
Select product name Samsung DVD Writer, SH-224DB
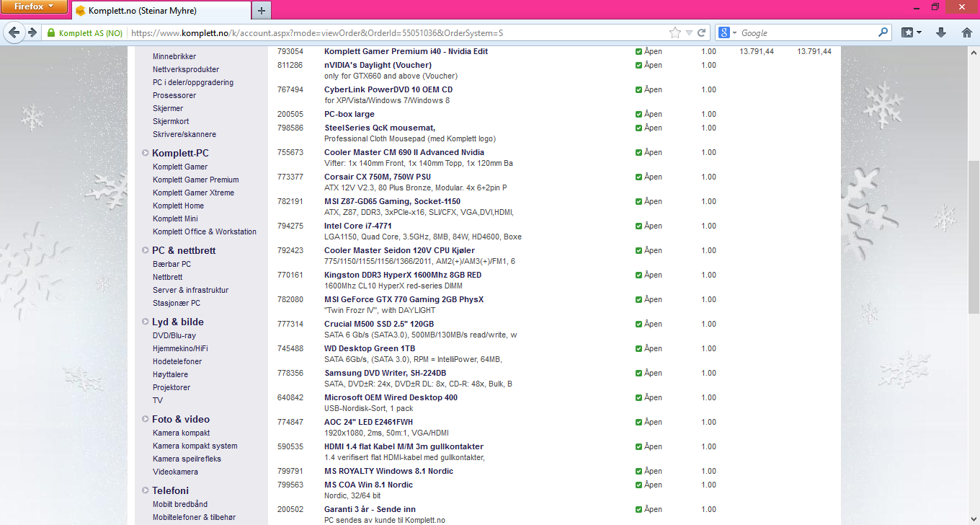[x=385, y=373]
